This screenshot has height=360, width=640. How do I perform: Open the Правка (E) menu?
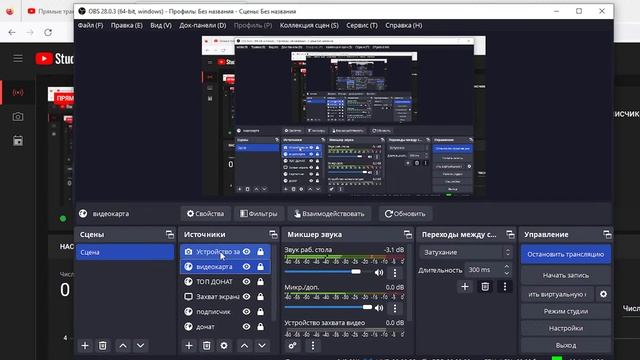[127, 25]
